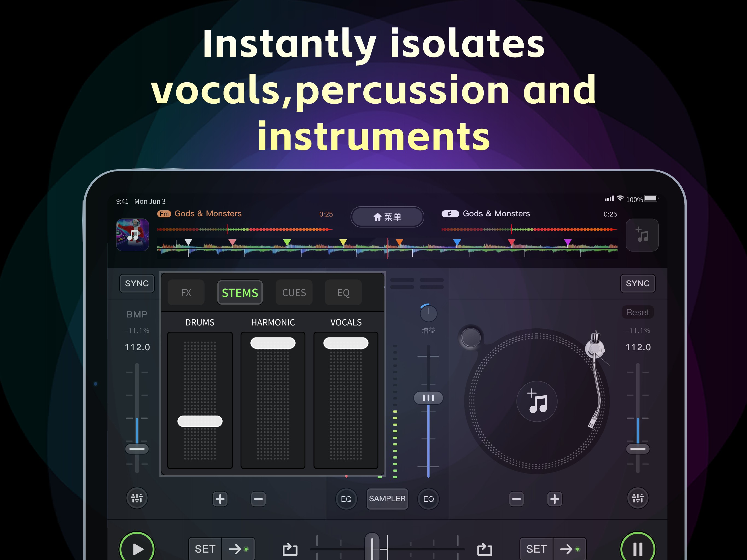Toggle SYNC on the left deck
This screenshot has width=747, height=560.
(137, 283)
